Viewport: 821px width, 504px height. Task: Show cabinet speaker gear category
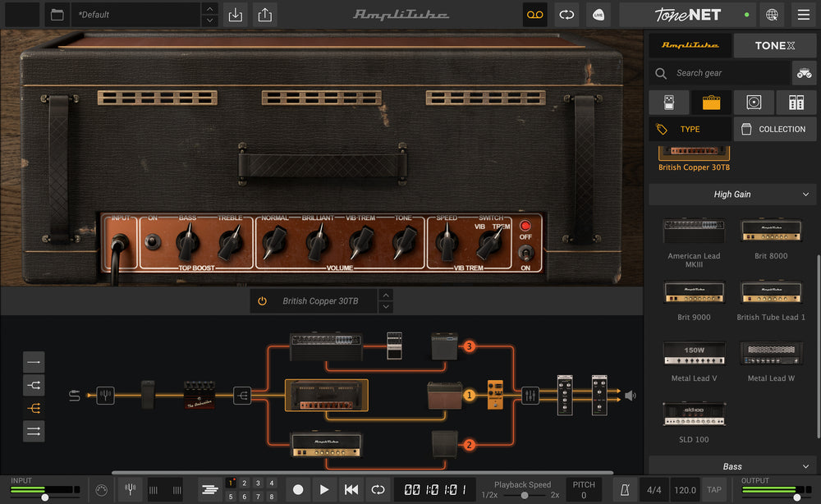pos(754,102)
